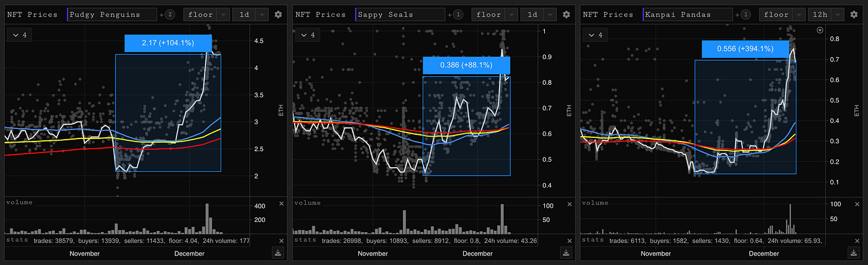
Task: Click the Pudgy Penguins collection search field
Action: 112,14
